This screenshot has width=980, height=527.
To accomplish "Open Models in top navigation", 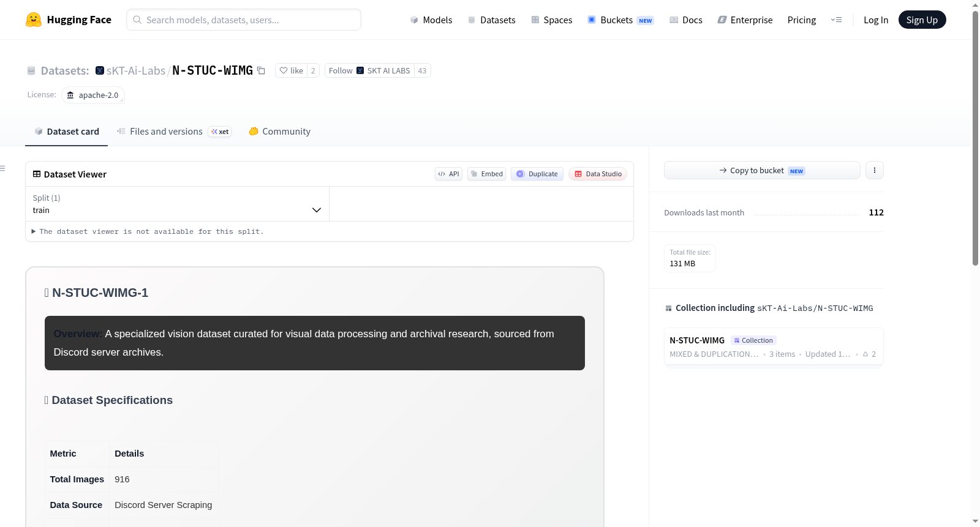I will 431,20.
